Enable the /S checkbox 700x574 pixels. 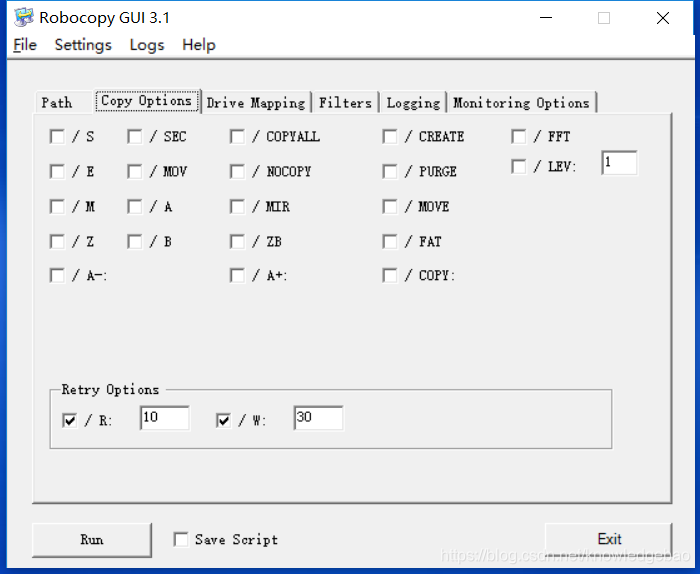(x=57, y=137)
